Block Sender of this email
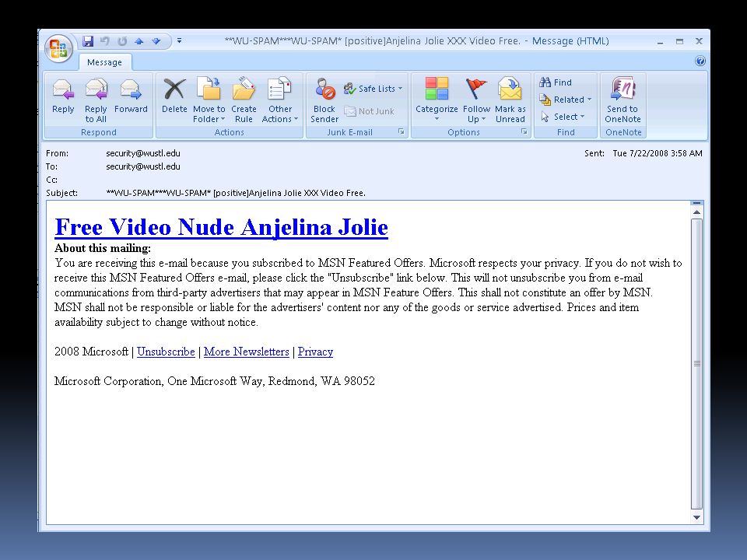747x560 pixels. [x=324, y=100]
